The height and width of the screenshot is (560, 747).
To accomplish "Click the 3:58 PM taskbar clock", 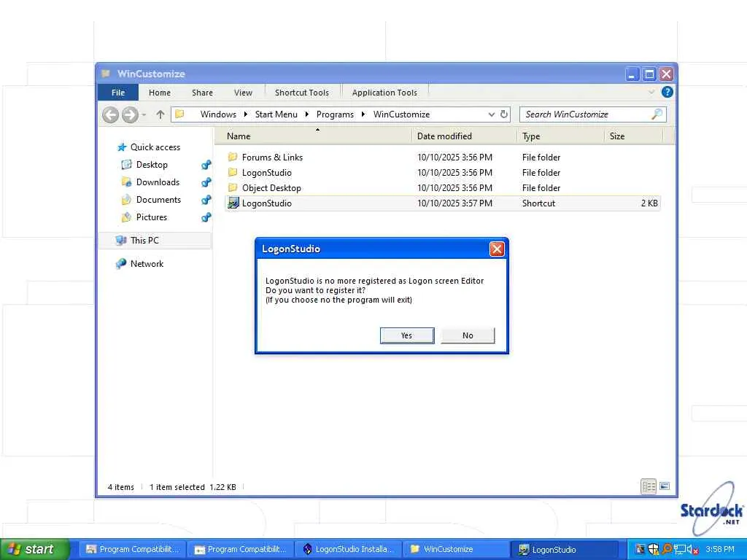I will 720,550.
